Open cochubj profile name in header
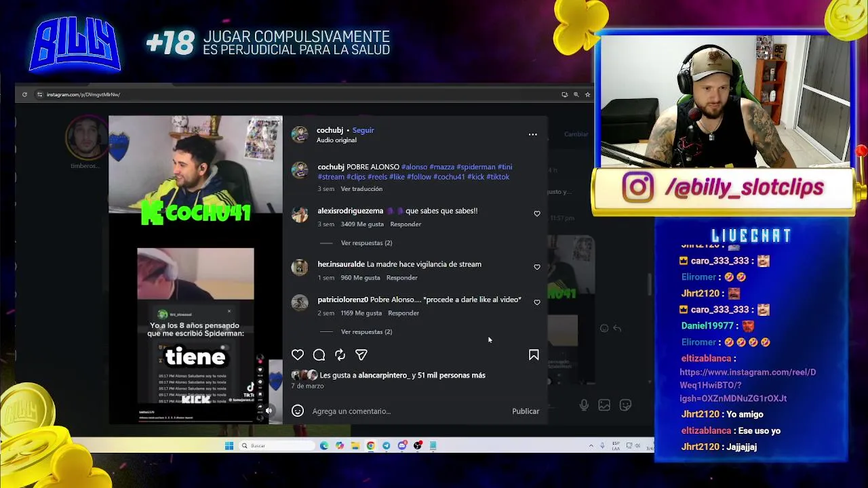The height and width of the screenshot is (488, 868). (x=330, y=130)
